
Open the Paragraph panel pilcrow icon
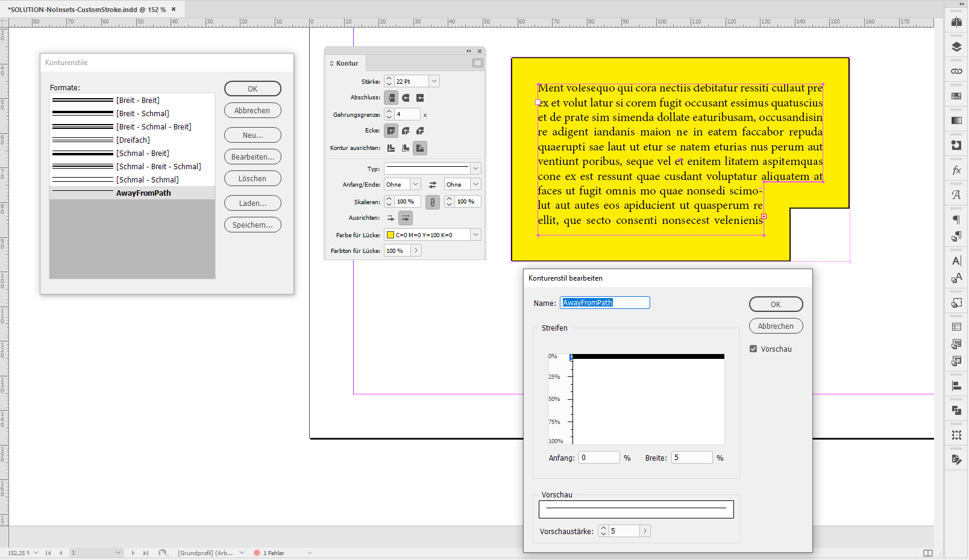956,219
